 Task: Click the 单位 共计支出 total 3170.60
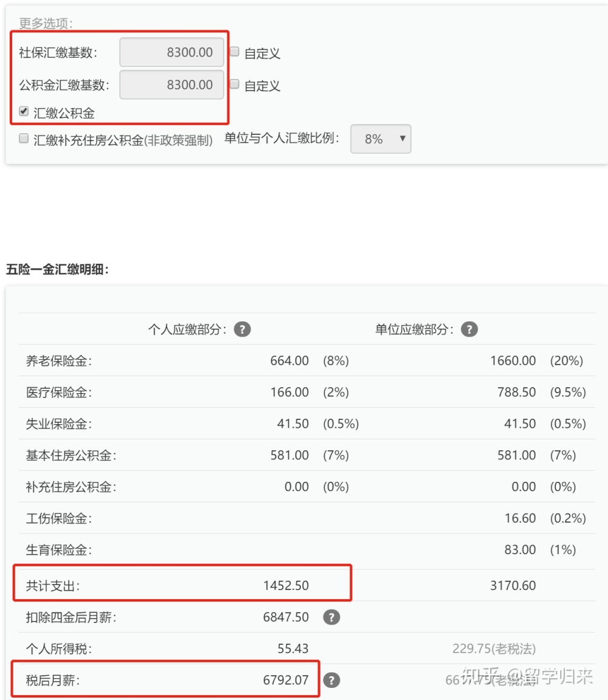(x=513, y=585)
